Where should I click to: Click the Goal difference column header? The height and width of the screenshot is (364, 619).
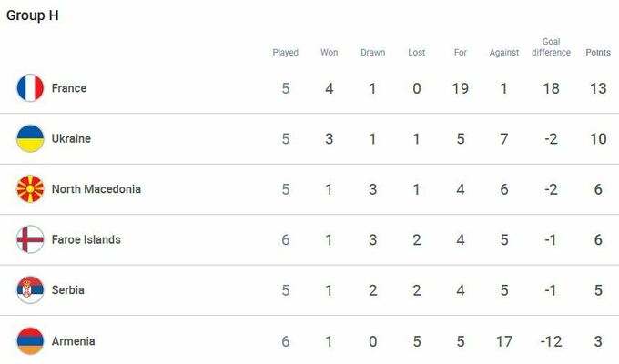[x=551, y=47]
